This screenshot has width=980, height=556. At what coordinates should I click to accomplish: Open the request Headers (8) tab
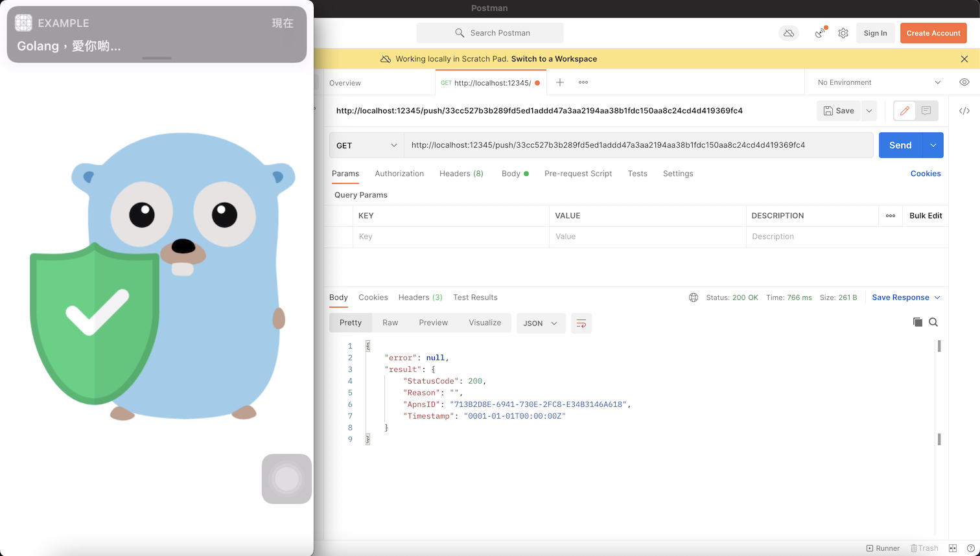(x=461, y=174)
